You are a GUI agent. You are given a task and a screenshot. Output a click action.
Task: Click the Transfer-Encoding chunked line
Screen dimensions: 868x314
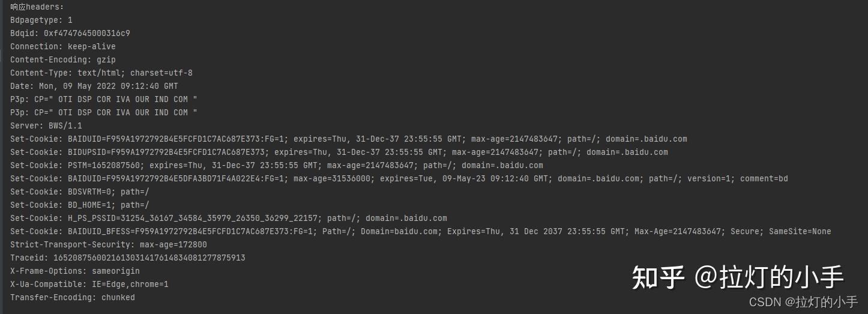(73, 298)
